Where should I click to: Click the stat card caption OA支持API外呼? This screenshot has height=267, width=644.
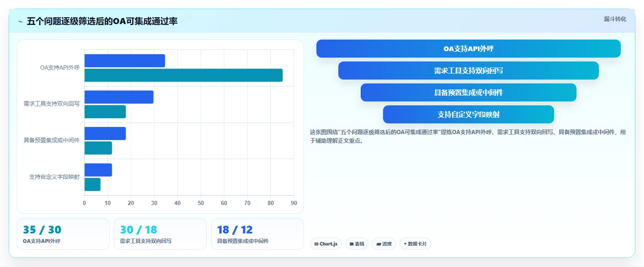42,241
